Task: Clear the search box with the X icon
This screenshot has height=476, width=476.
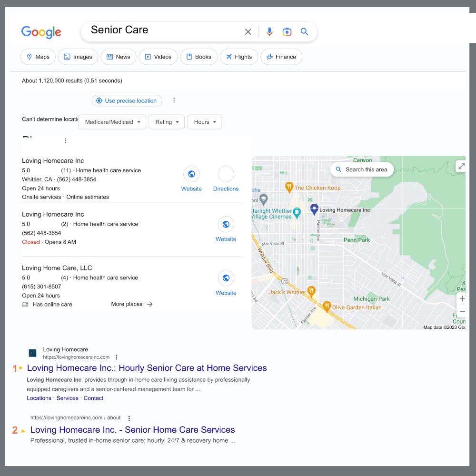Action: coord(248,31)
